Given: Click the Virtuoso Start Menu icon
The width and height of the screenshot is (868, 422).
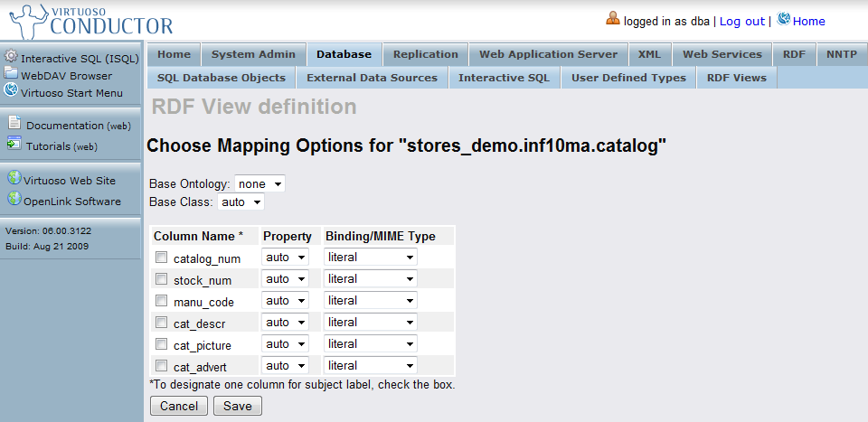Looking at the screenshot, I should click(11, 90).
